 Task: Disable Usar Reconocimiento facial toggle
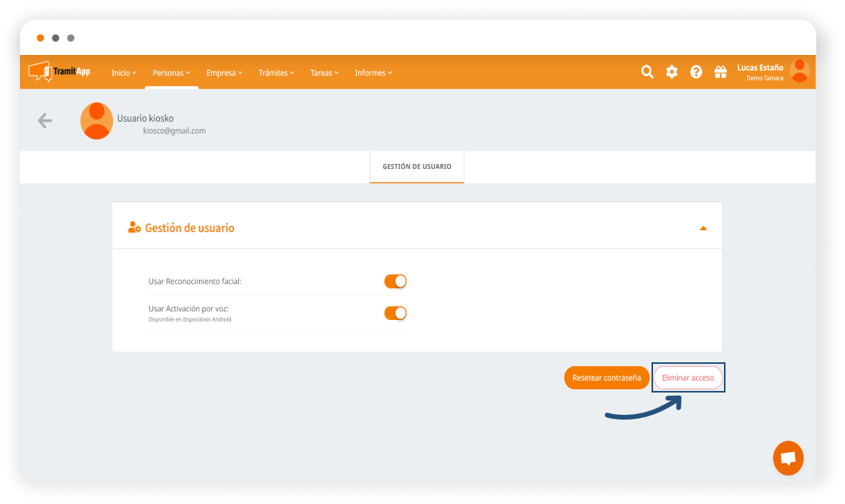point(395,281)
